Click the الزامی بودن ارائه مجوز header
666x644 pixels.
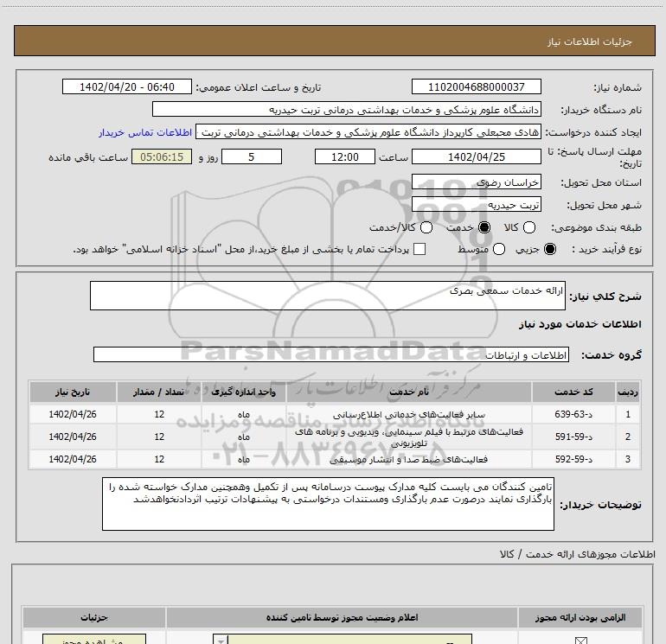(580, 618)
